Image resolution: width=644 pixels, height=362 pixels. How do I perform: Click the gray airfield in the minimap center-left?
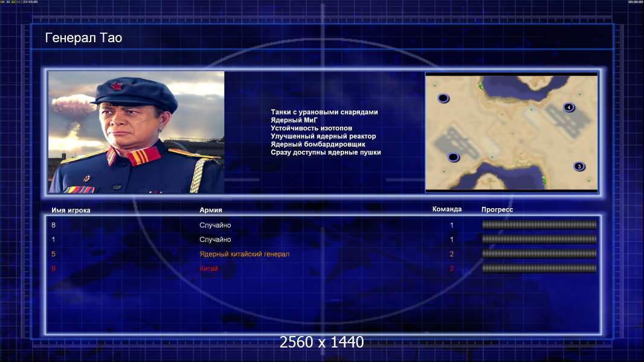point(457,144)
